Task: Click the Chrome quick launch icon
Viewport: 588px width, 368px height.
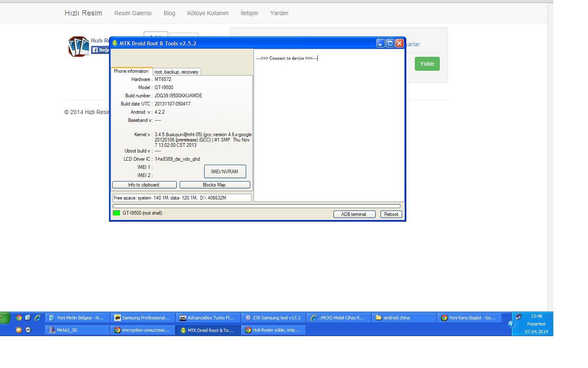Action: 18,318
